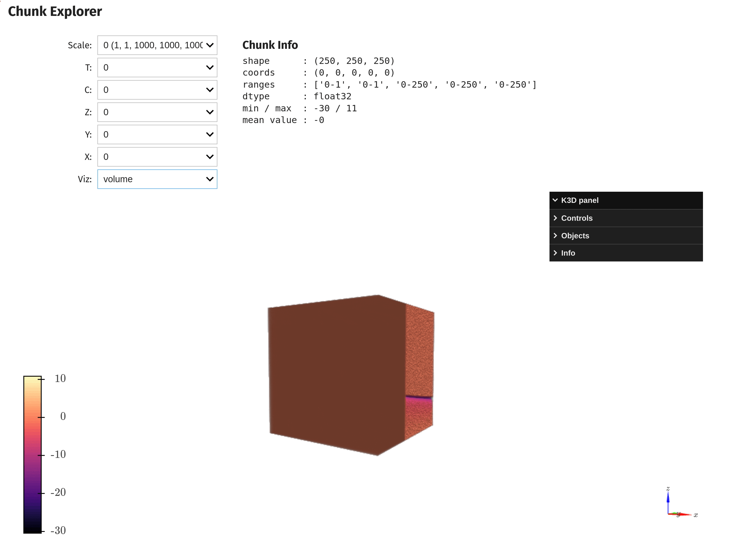Click the chevron icon beside Controls

(x=555, y=218)
